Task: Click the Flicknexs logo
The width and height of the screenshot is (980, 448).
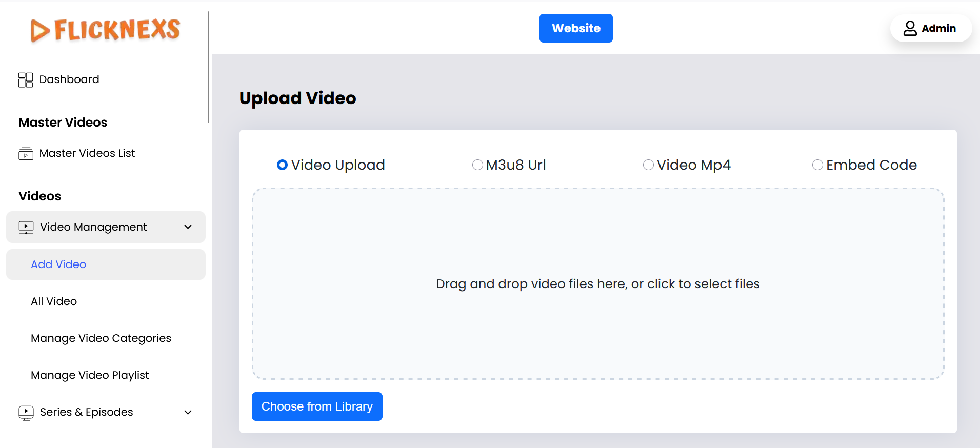Action: (105, 30)
